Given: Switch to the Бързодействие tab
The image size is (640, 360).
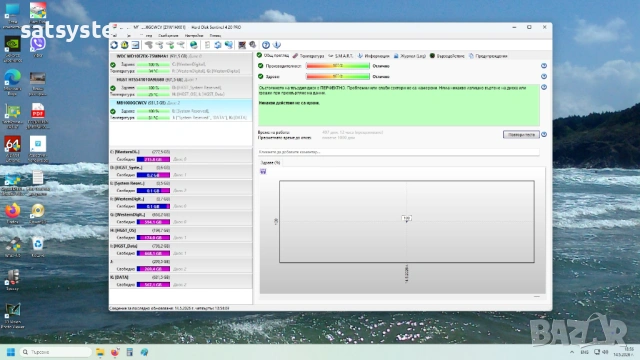Looking at the screenshot, I should pos(447,56).
